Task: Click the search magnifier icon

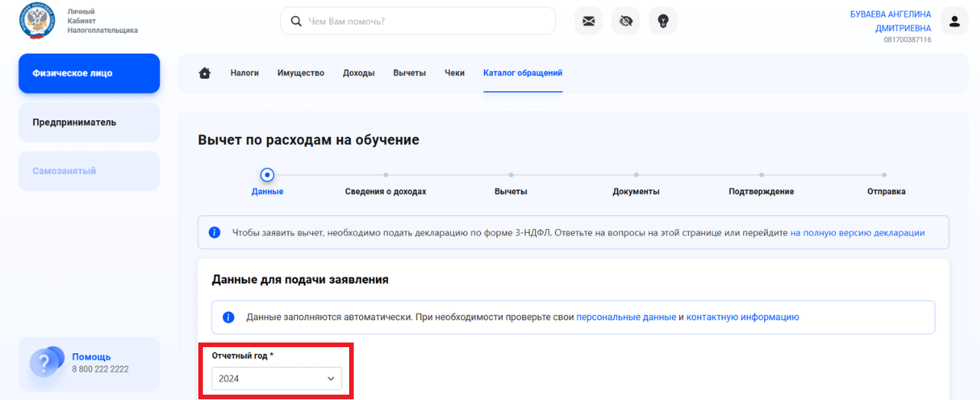Action: [x=296, y=21]
